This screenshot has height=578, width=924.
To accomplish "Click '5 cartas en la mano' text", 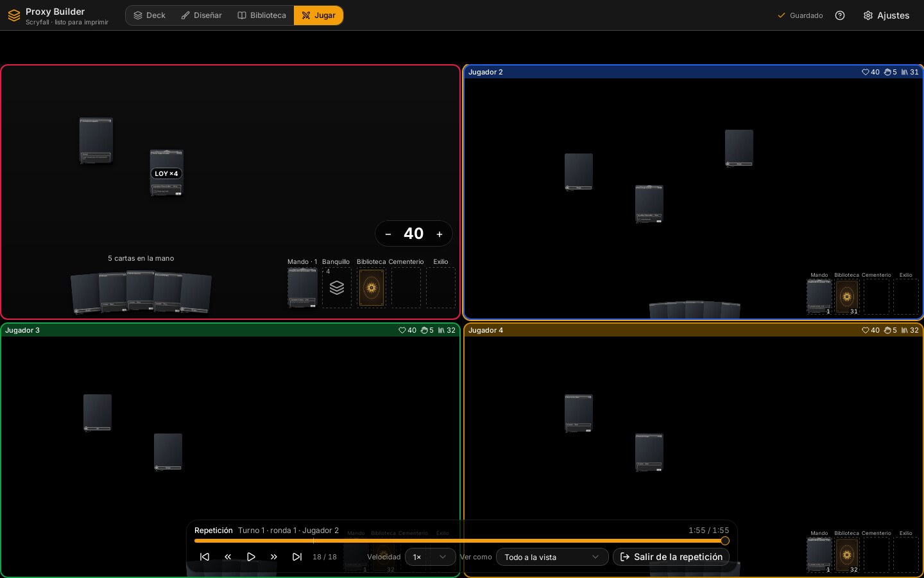I will tap(141, 258).
